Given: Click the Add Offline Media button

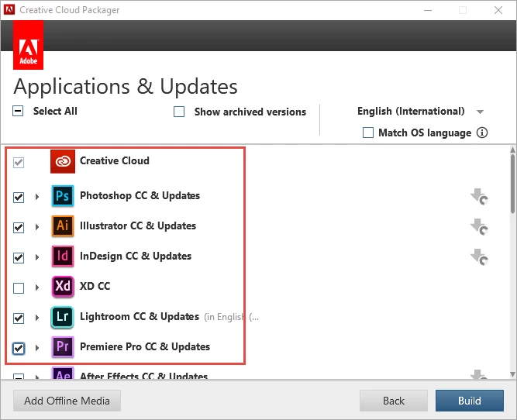Looking at the screenshot, I should [67, 401].
